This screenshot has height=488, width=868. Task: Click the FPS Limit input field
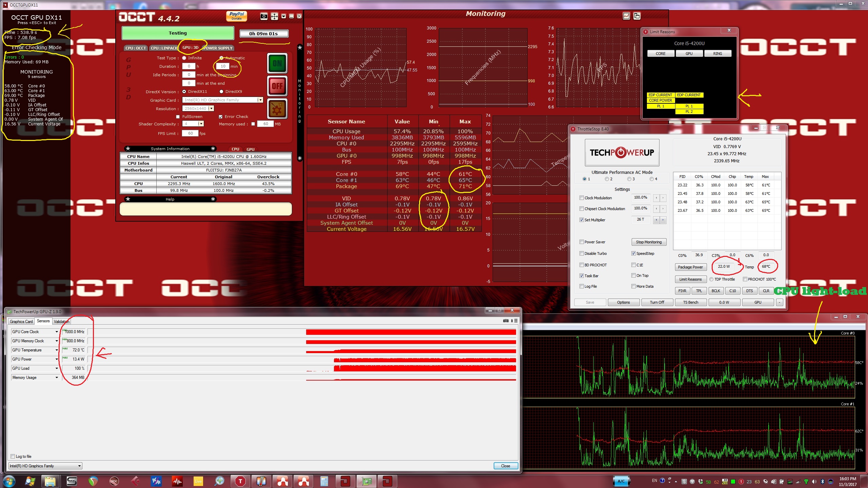(190, 133)
